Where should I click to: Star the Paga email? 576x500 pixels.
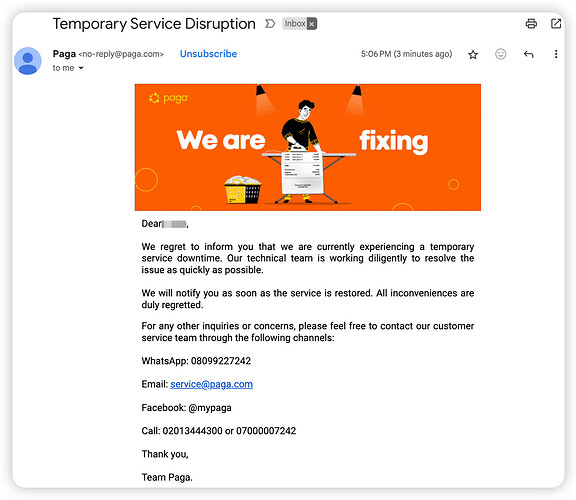coord(473,55)
